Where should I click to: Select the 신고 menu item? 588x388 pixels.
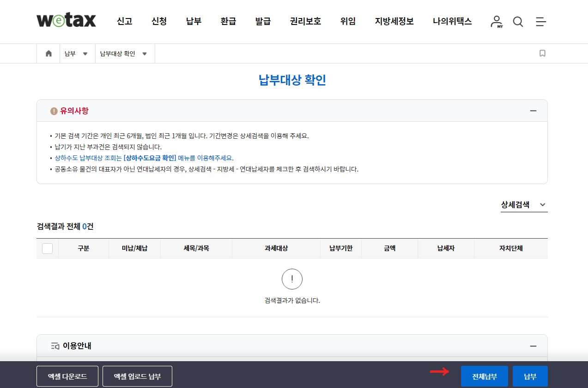[x=124, y=21]
